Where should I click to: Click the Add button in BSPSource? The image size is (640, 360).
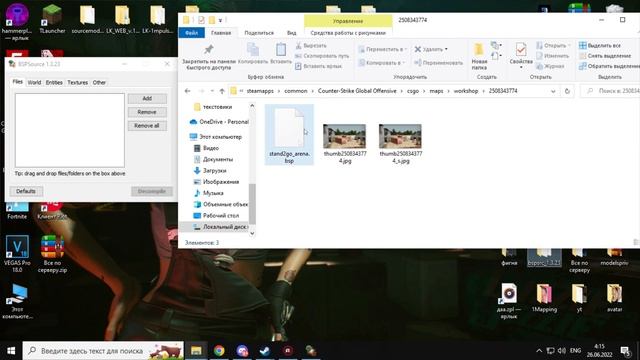147,98
